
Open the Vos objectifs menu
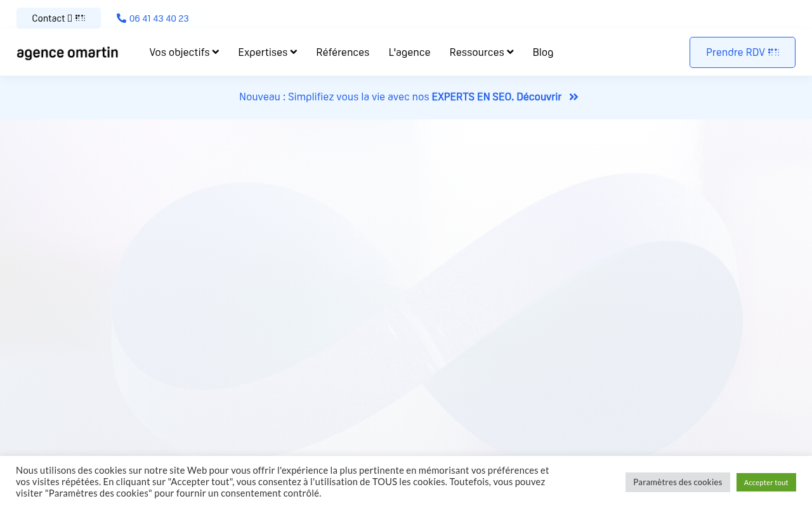184,52
